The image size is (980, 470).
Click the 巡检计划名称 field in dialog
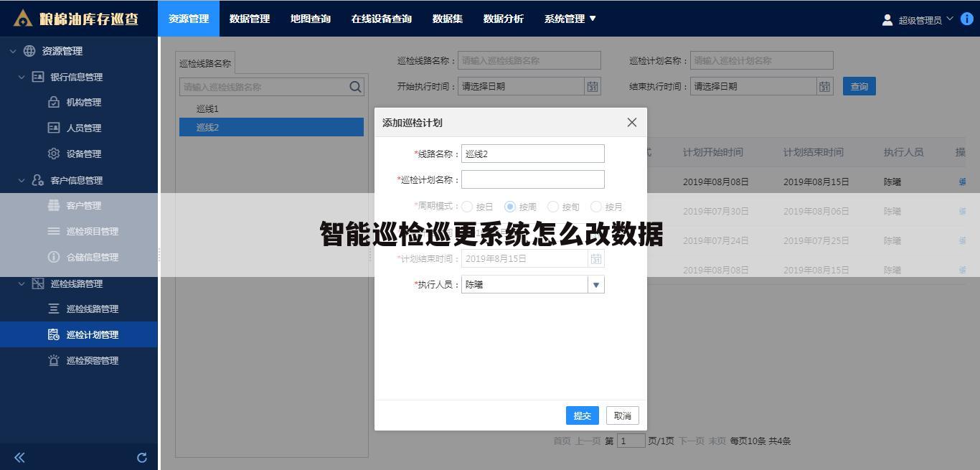533,179
